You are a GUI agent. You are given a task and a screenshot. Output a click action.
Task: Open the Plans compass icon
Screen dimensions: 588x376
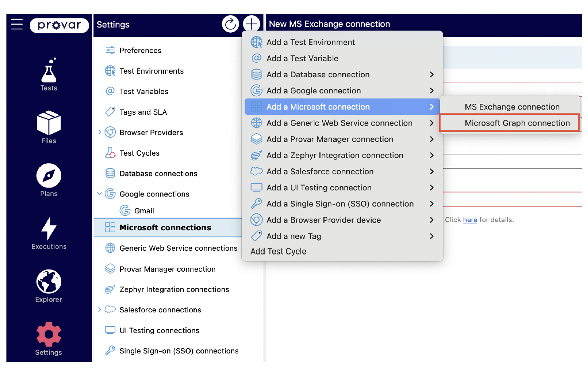(x=49, y=176)
